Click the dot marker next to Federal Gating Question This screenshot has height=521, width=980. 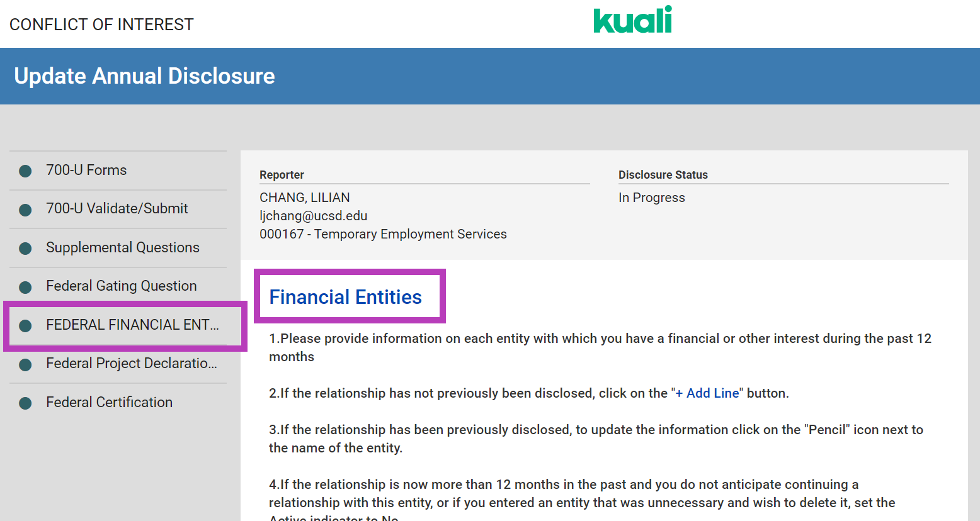coord(25,286)
